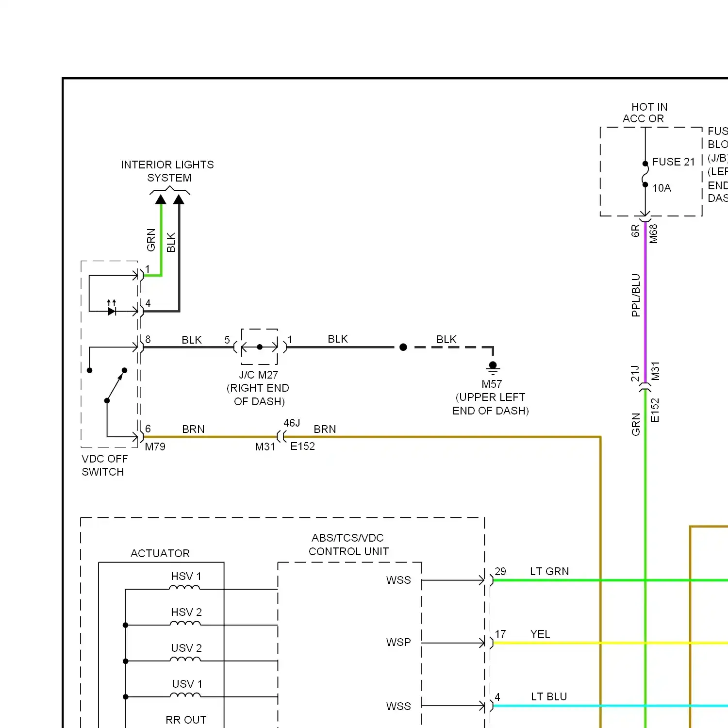Select the ACTUATOR label
This screenshot has width=728, height=728.
tap(160, 553)
